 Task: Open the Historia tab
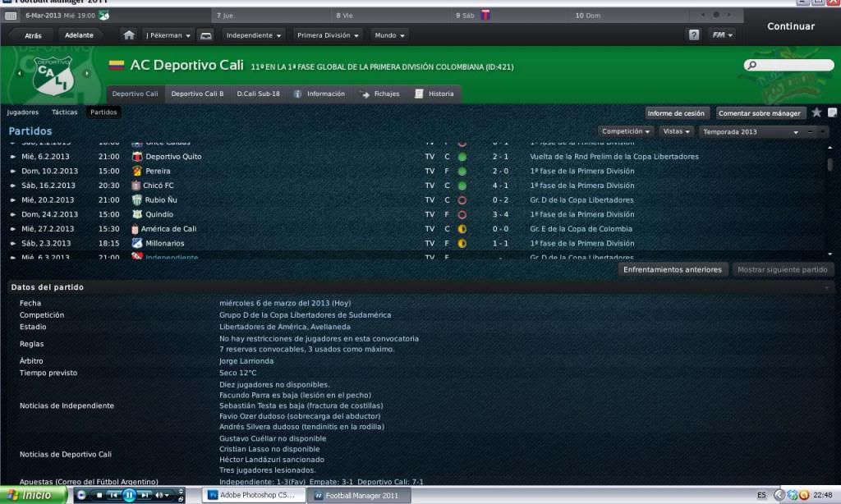click(435, 94)
